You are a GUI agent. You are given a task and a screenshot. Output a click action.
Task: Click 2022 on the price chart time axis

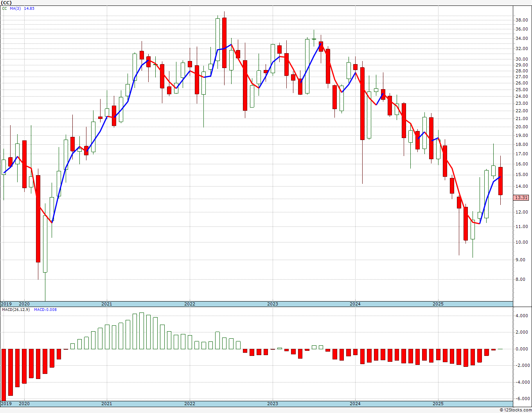pos(190,304)
